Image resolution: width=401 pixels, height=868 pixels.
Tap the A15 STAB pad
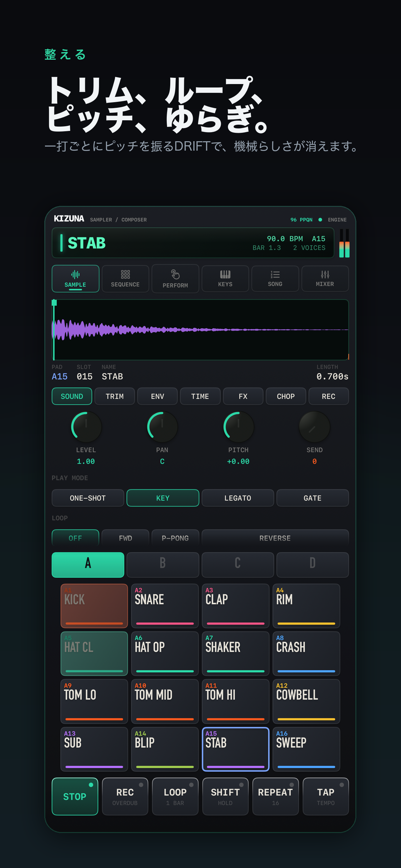pos(236,749)
